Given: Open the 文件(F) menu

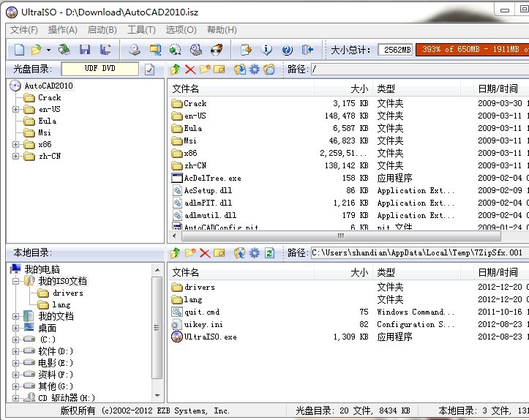Looking at the screenshot, I should (x=23, y=30).
